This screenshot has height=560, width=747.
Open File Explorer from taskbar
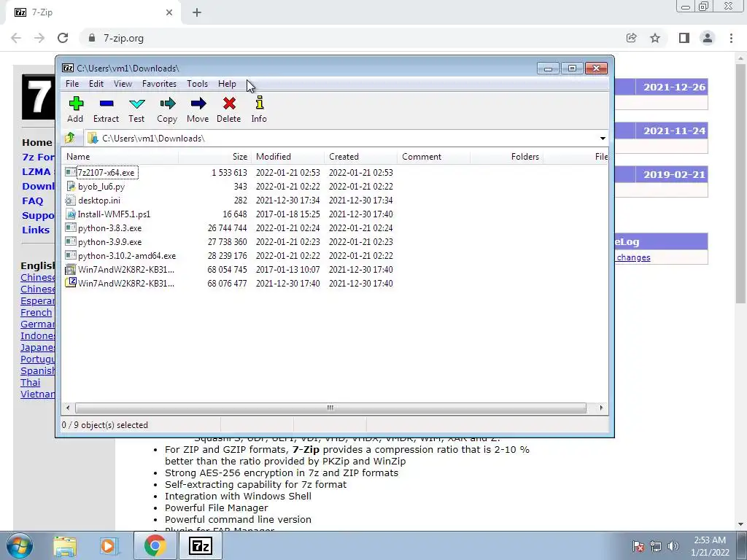(x=65, y=546)
